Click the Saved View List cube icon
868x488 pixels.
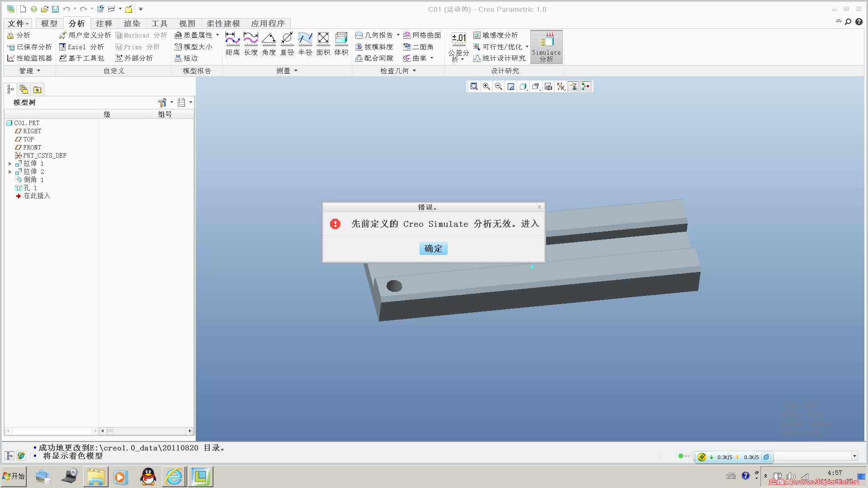pos(523,86)
